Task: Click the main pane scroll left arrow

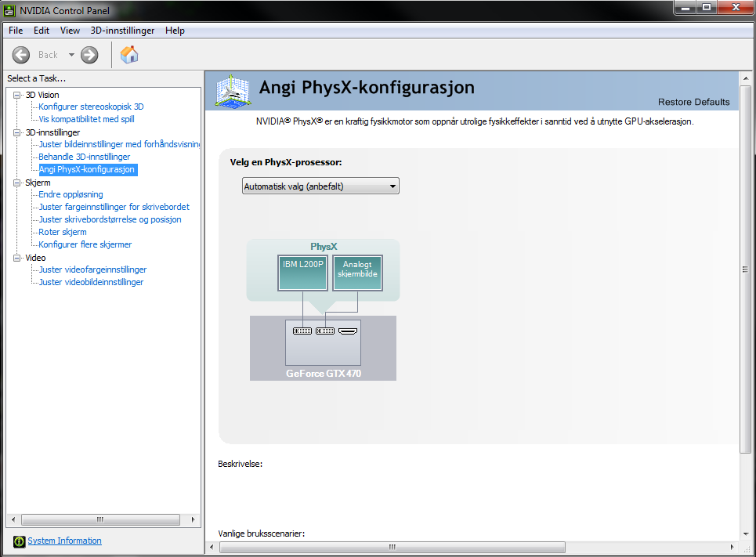Action: 212,547
